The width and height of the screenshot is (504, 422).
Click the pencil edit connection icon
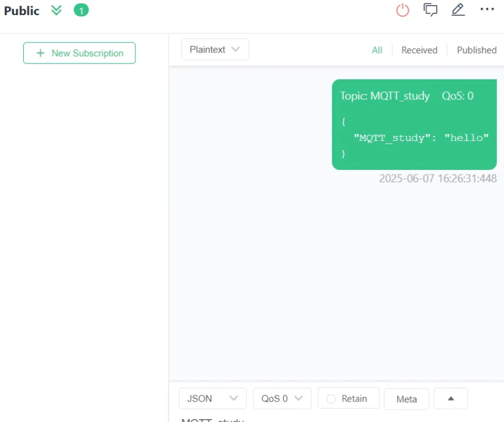458,10
